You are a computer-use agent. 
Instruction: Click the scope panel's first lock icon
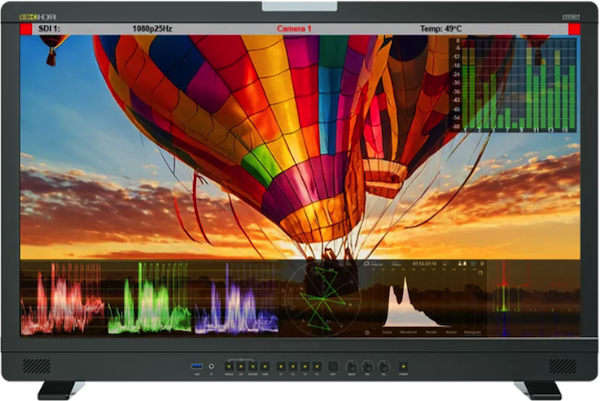pyautogui.click(x=460, y=263)
